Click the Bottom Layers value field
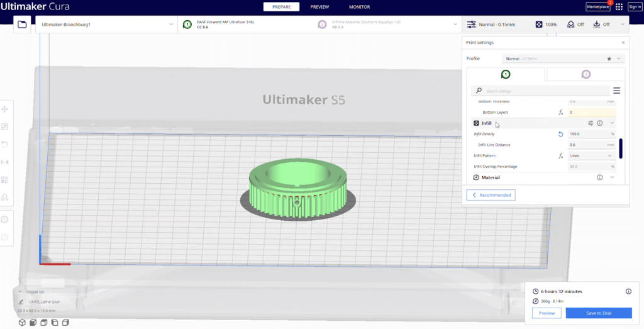 pyautogui.click(x=592, y=112)
